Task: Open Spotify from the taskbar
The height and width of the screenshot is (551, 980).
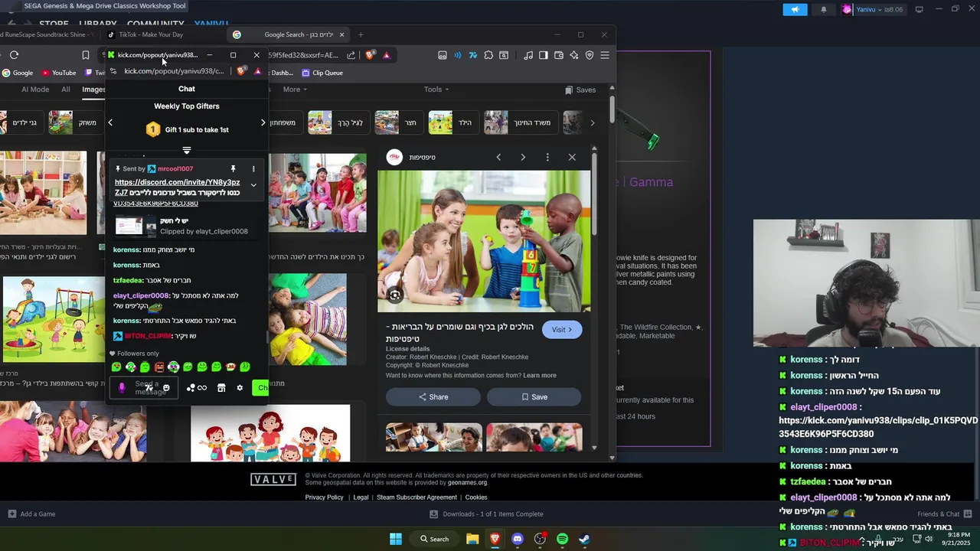Action: [562, 539]
